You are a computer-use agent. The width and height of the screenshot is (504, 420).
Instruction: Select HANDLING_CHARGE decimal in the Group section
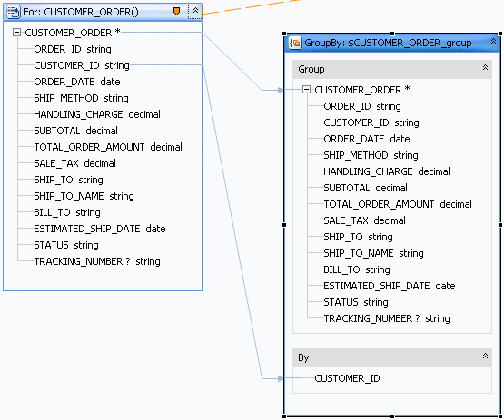[x=387, y=171]
